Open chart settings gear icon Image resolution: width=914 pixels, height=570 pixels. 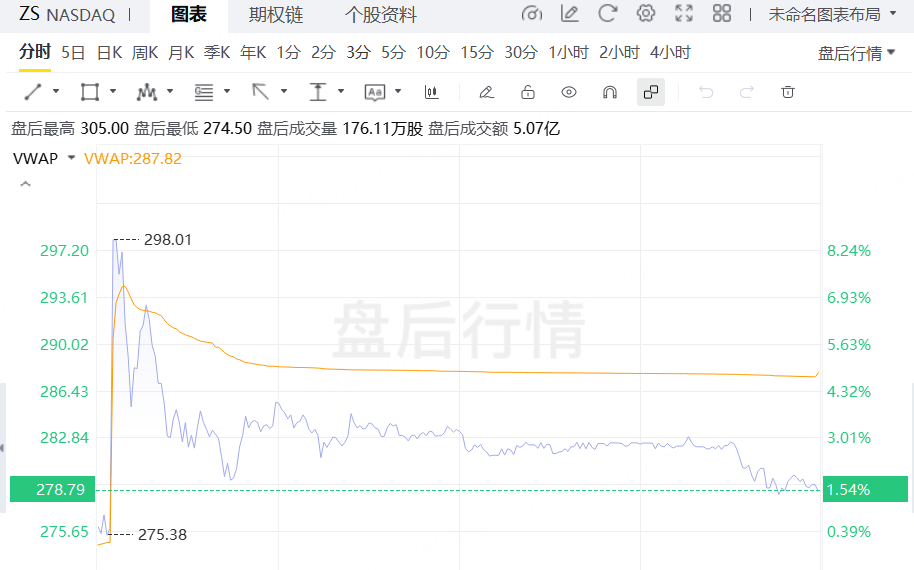point(646,14)
